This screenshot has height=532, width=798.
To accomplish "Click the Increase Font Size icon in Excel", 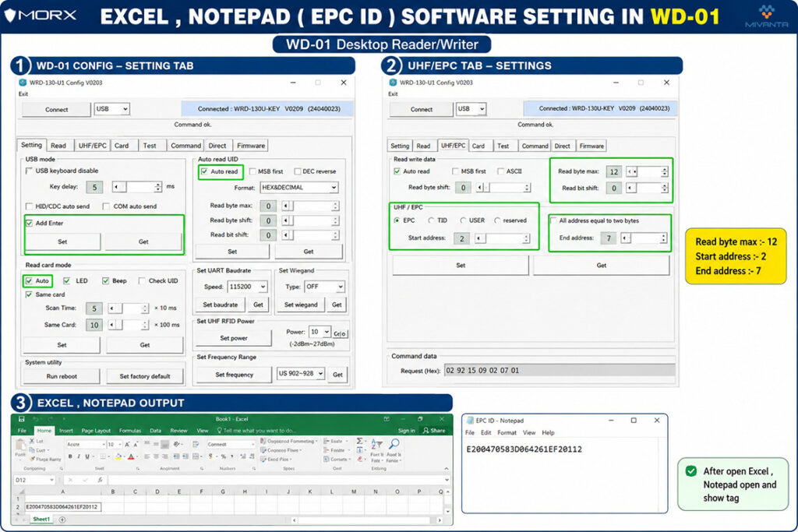I will [x=127, y=444].
